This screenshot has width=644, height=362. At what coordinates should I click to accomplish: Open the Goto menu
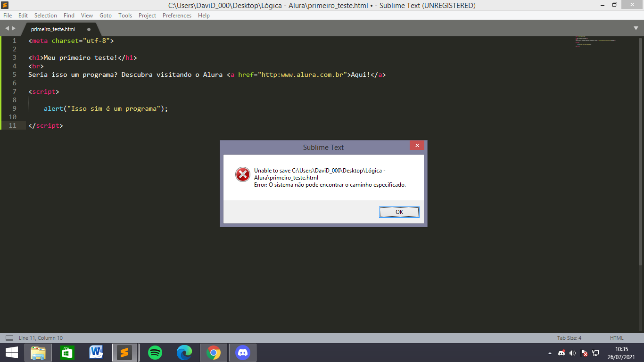coord(106,16)
